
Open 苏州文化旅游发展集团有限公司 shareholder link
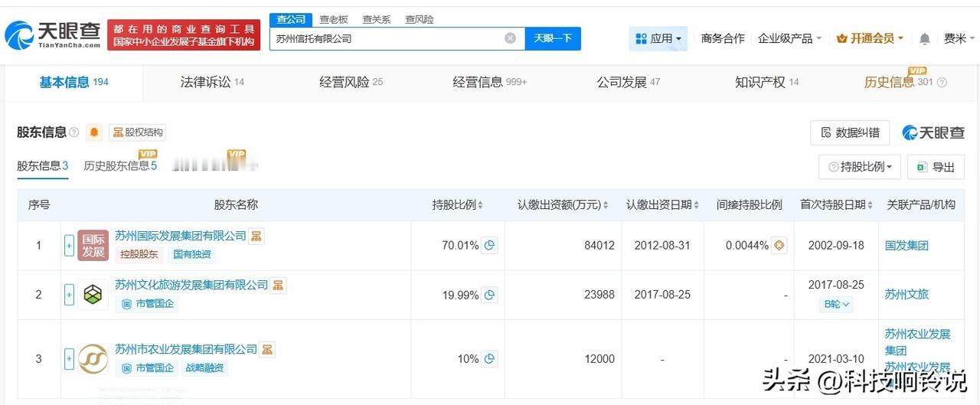(x=191, y=285)
